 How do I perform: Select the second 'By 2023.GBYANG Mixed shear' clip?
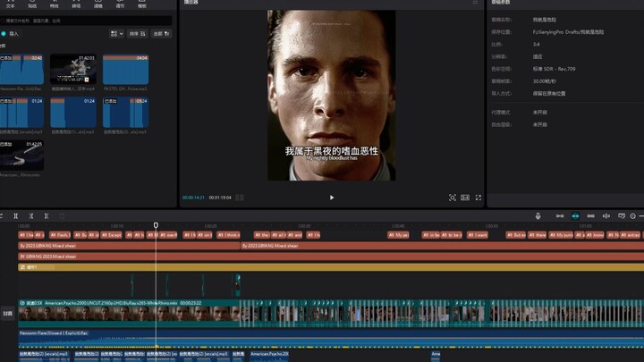click(442, 246)
